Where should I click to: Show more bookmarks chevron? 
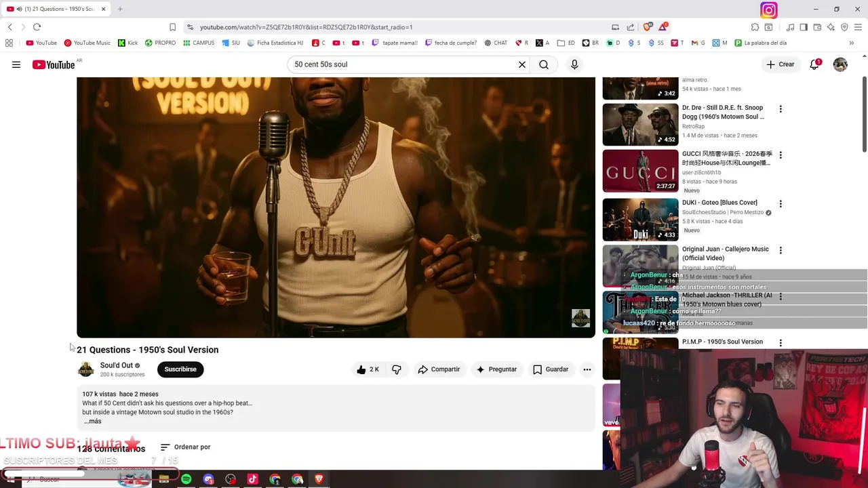[851, 43]
